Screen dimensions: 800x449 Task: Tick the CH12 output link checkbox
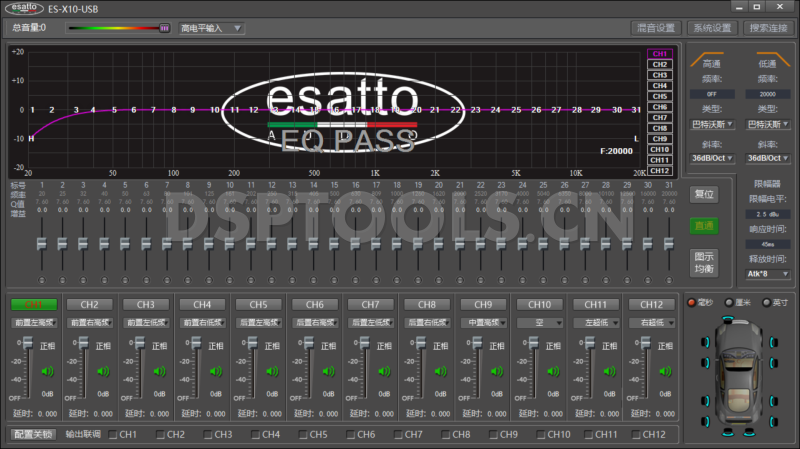(636, 435)
